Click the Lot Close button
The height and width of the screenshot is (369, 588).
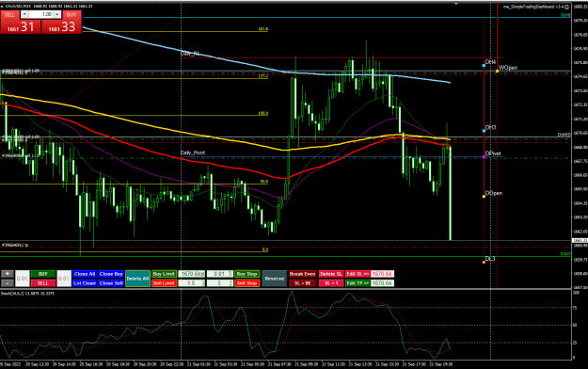pyautogui.click(x=85, y=283)
